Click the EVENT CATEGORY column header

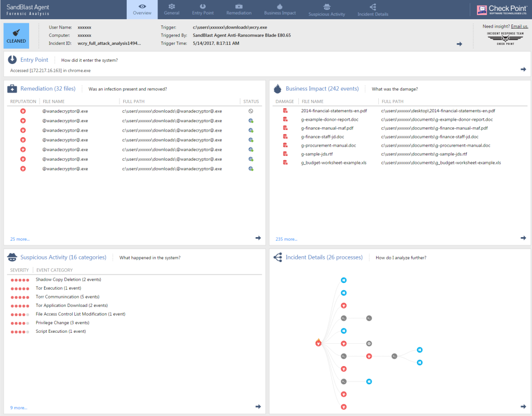coord(55,270)
